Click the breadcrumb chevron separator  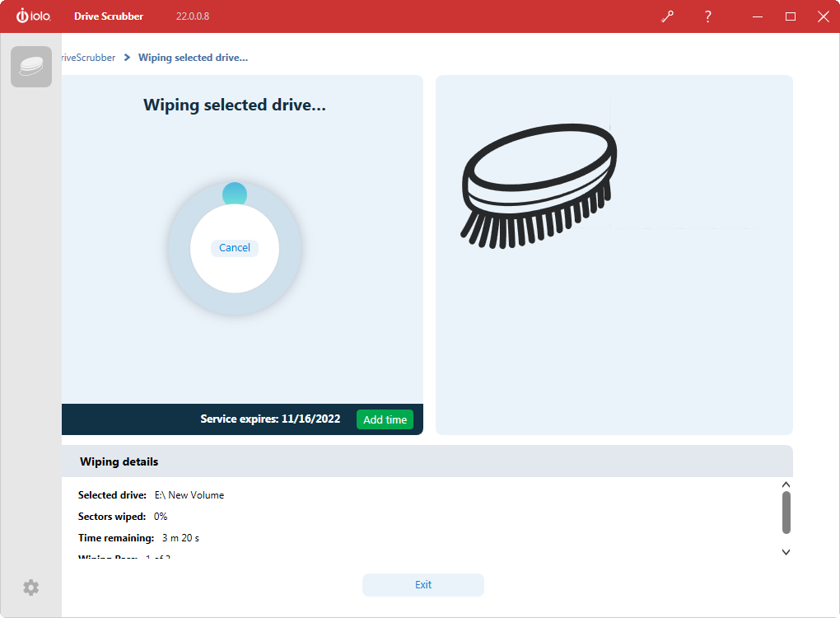coord(127,58)
